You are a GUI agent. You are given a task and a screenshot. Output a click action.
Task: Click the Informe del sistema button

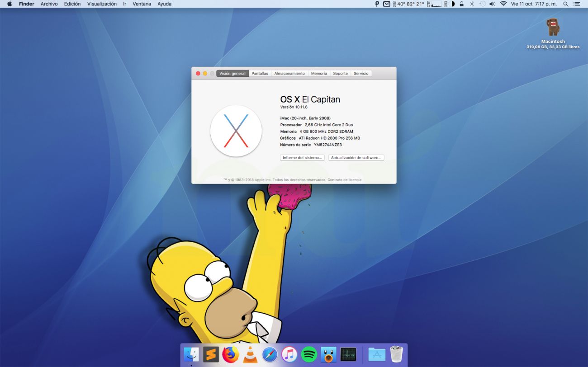tap(302, 158)
